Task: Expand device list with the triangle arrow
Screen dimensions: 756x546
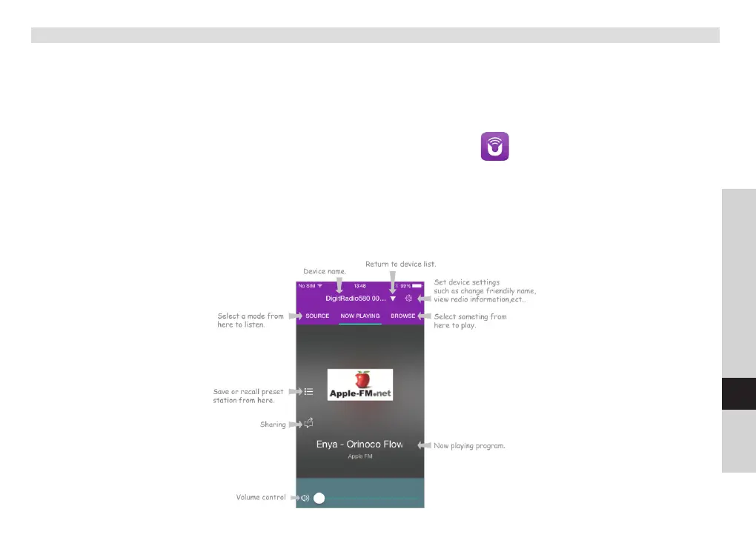Action: [x=393, y=299]
